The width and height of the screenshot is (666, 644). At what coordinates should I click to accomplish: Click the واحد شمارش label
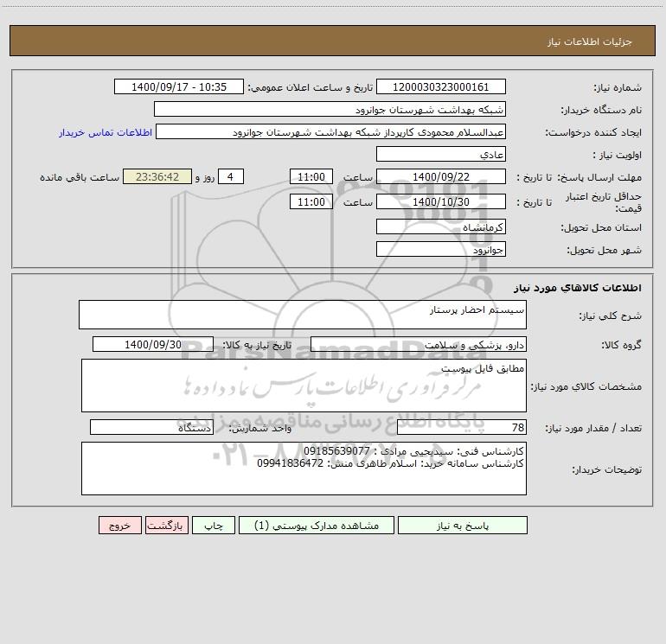(260, 429)
